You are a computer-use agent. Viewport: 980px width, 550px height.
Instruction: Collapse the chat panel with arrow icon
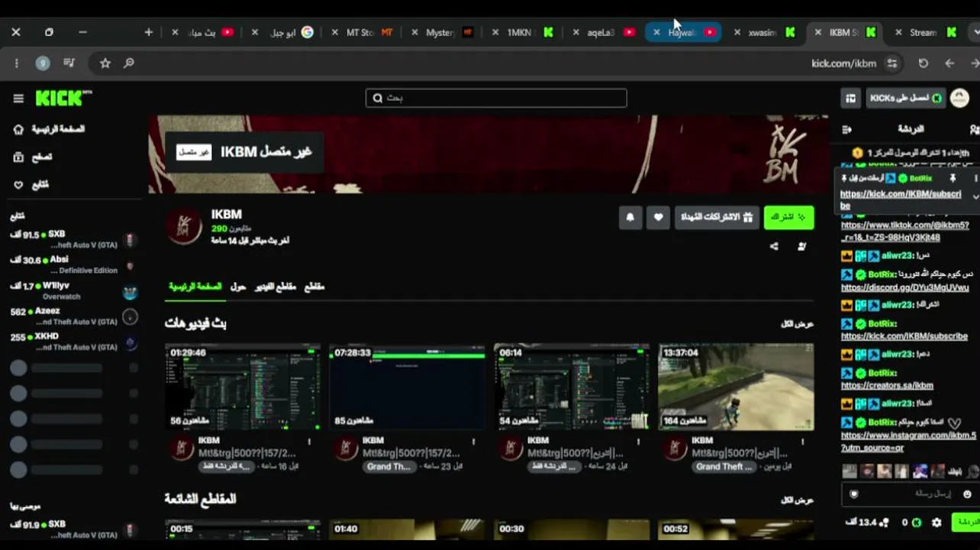[847, 129]
